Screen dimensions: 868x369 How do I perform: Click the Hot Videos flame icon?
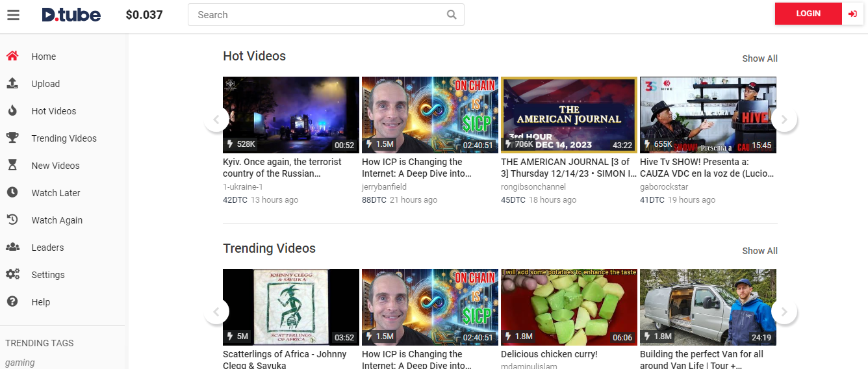coord(12,110)
